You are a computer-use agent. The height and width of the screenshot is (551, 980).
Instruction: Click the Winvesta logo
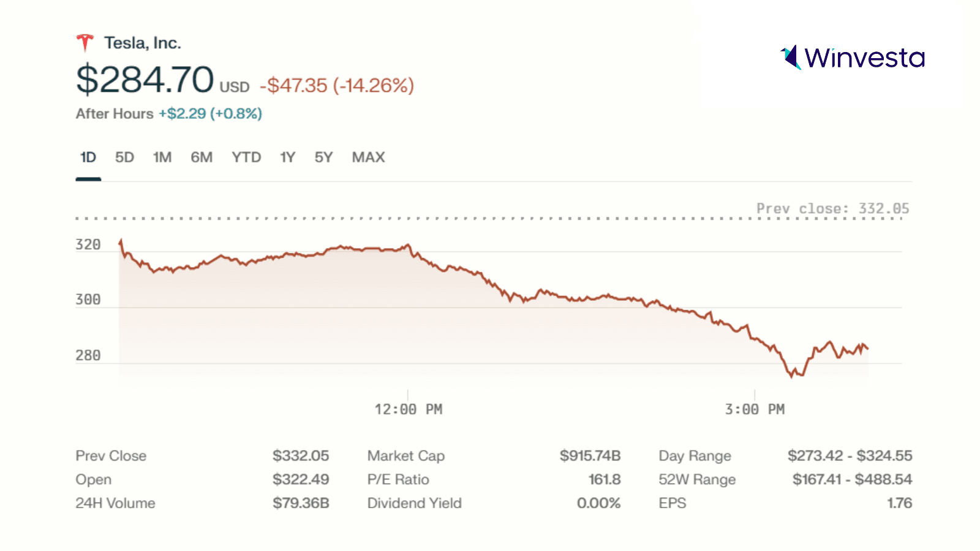[x=853, y=58]
